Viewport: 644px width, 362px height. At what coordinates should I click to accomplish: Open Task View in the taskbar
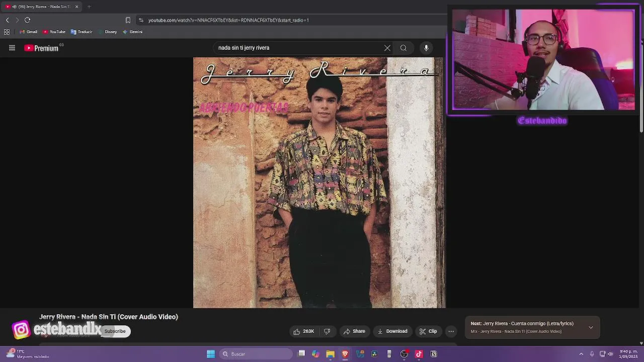click(x=301, y=354)
